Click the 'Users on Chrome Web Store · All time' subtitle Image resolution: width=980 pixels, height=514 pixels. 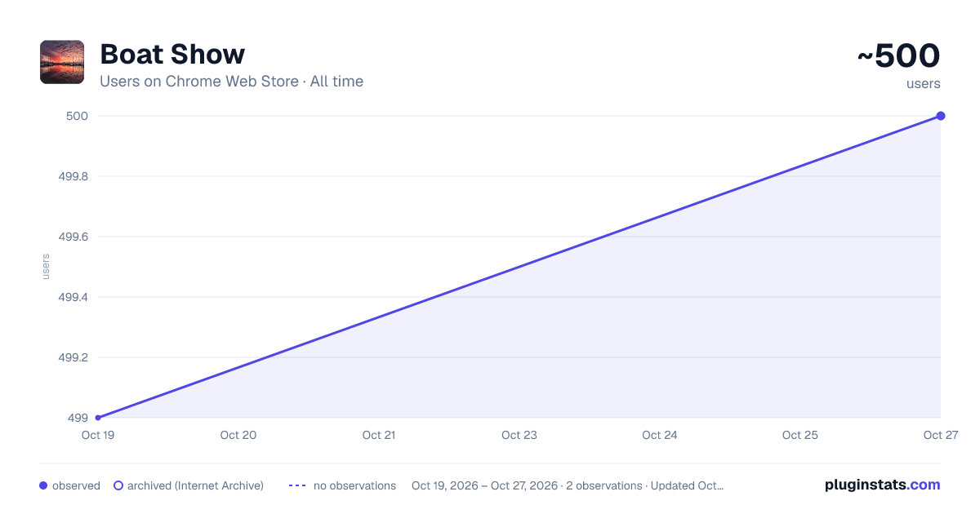(231, 82)
